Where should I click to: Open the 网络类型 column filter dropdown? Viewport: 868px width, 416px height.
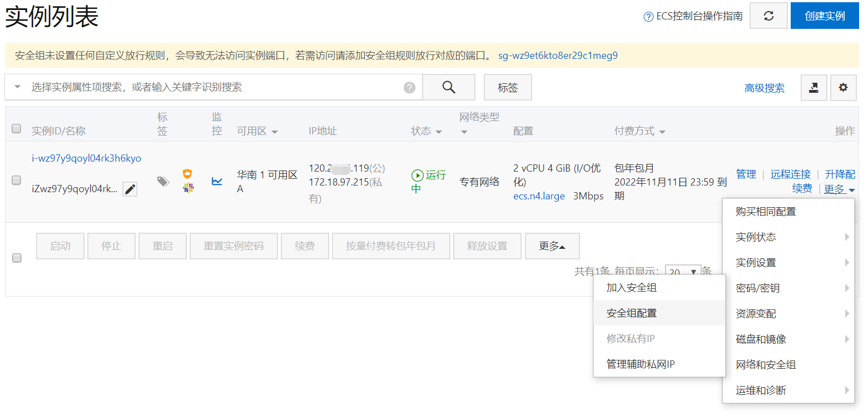click(464, 132)
